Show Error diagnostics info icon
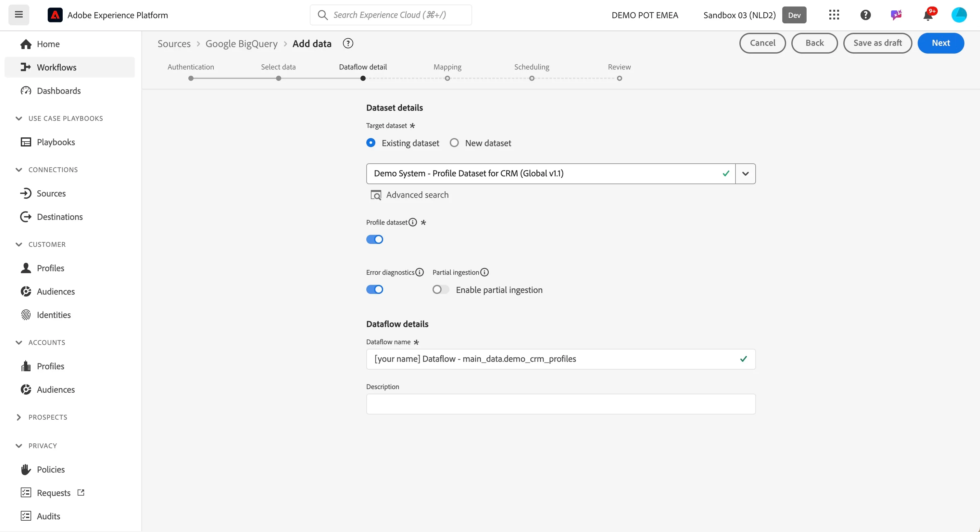Viewport: 980px width, 532px height. click(420, 272)
